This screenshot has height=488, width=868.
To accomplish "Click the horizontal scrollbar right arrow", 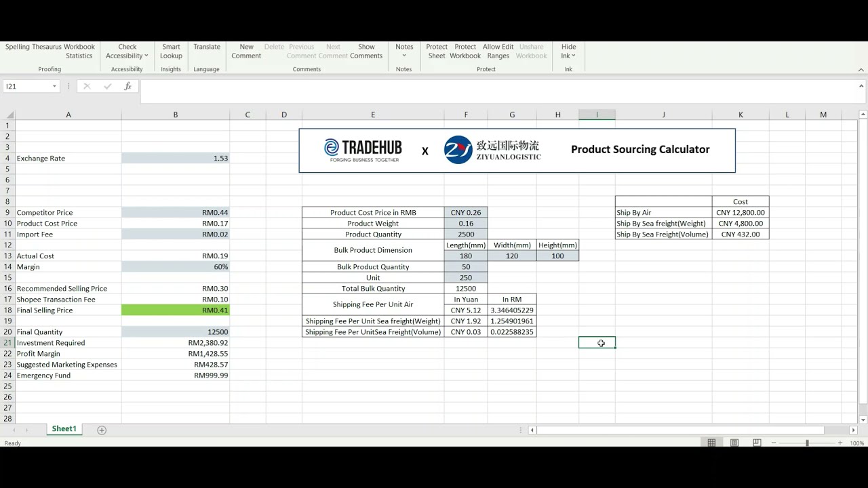I will [853, 430].
